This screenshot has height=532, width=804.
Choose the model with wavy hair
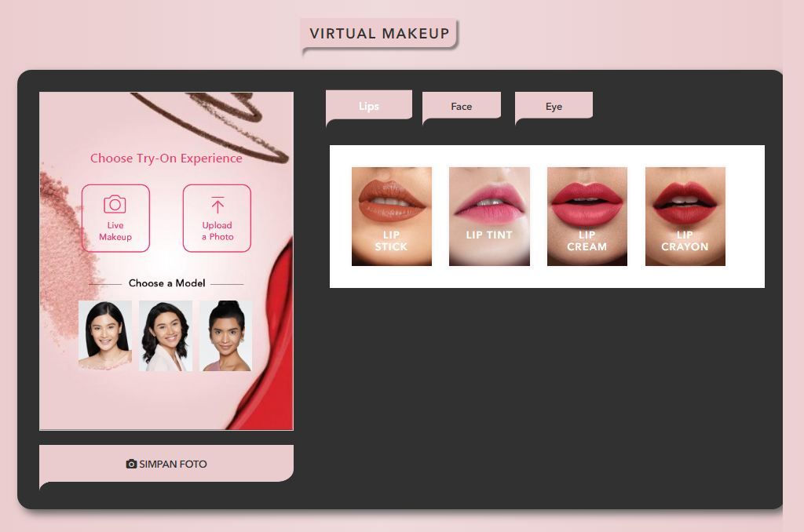(166, 335)
